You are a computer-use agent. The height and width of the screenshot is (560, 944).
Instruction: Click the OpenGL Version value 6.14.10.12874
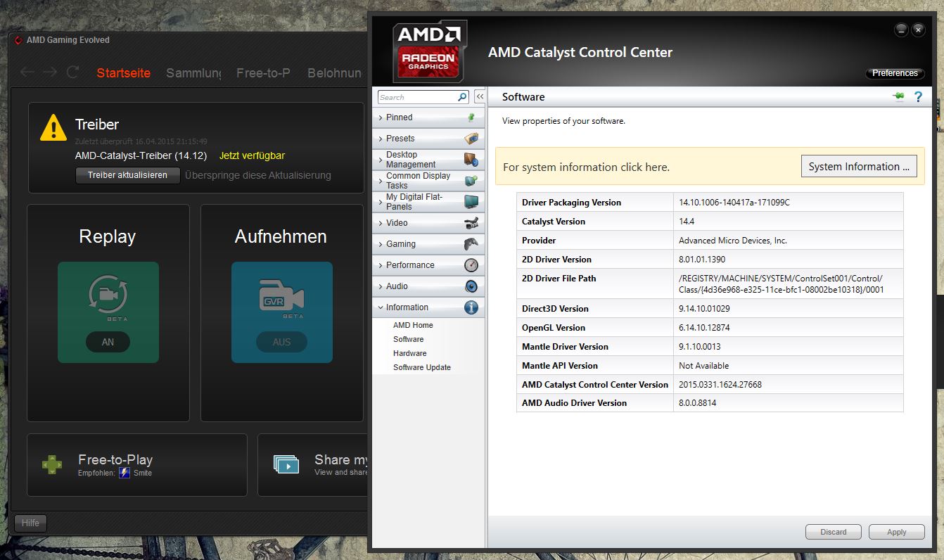coord(704,328)
